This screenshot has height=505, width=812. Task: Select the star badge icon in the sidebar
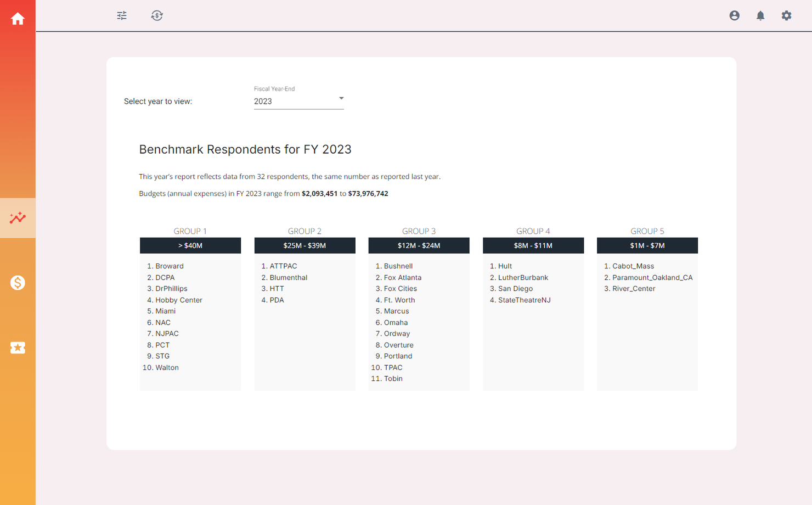point(18,347)
